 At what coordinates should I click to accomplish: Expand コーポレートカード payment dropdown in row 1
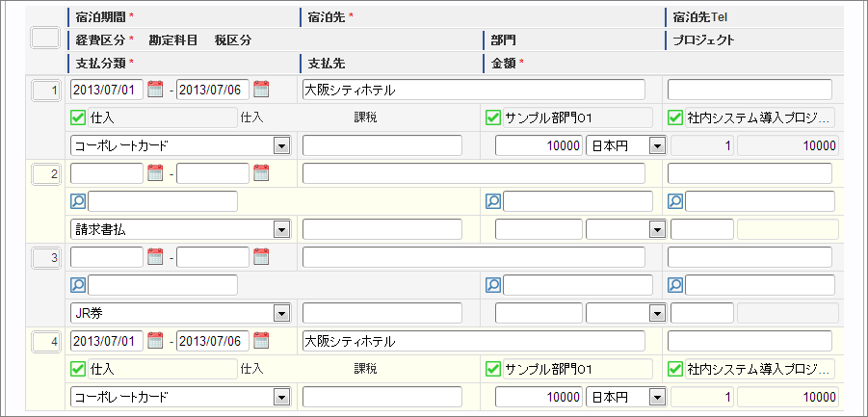pos(281,146)
